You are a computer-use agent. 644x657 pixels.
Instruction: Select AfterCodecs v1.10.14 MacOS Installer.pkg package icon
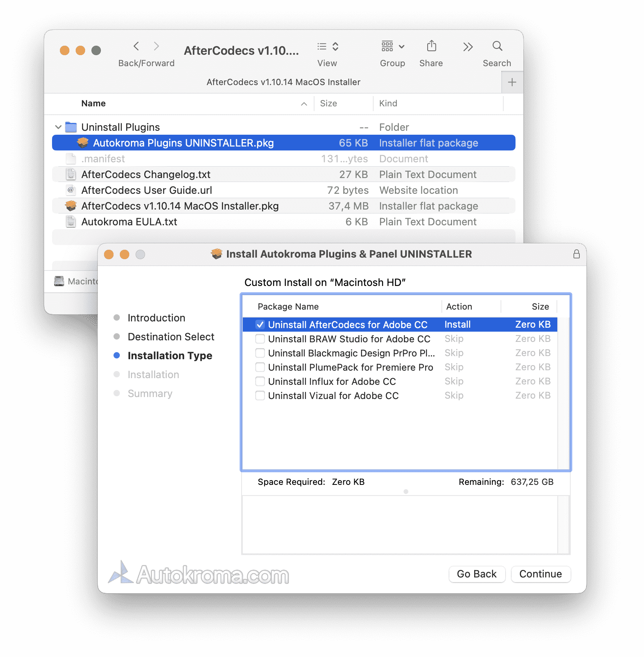(71, 206)
